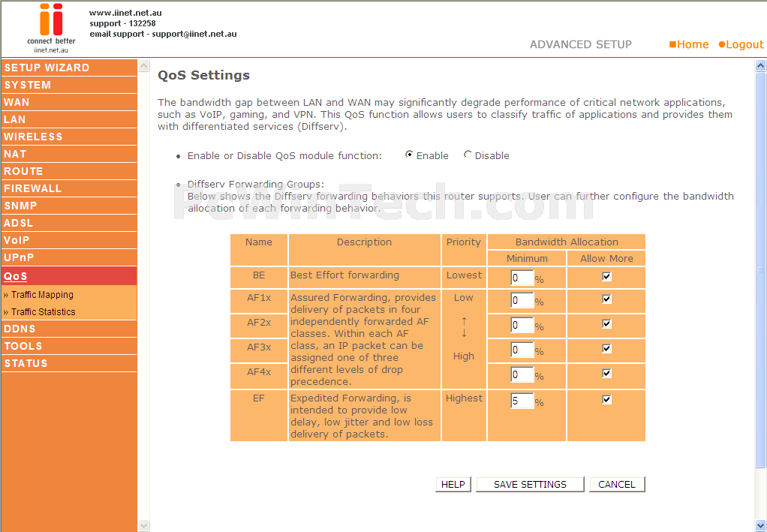Open the SYSTEM menu section
Viewport: 767px width, 532px height.
(69, 85)
